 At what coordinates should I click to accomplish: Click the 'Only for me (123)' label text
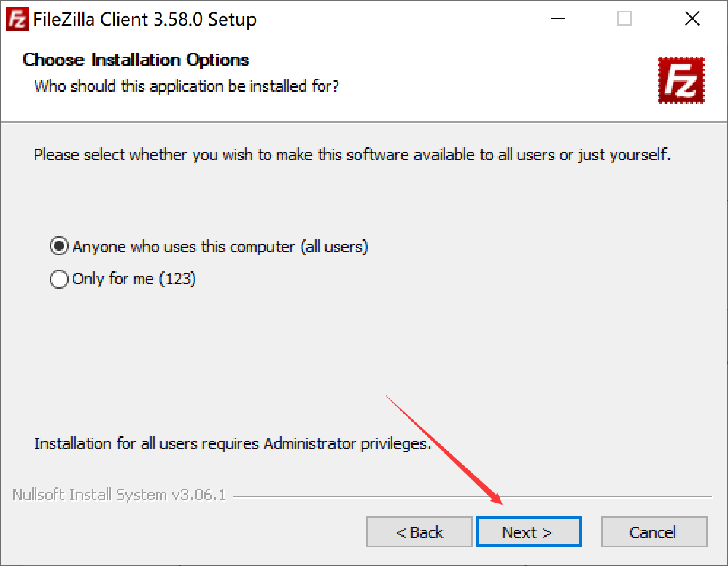[134, 279]
